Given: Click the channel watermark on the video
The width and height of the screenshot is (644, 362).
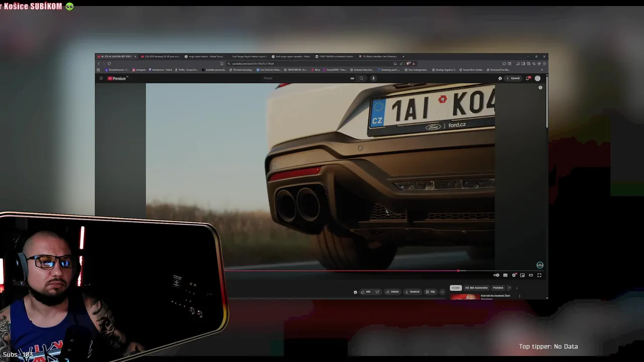Looking at the screenshot, I should (x=540, y=265).
